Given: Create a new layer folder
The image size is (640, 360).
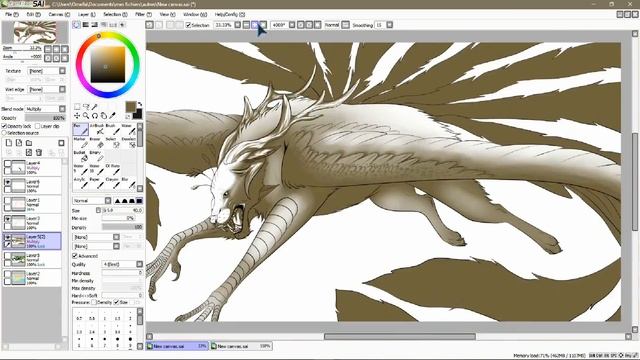Looking at the screenshot, I should [29, 143].
